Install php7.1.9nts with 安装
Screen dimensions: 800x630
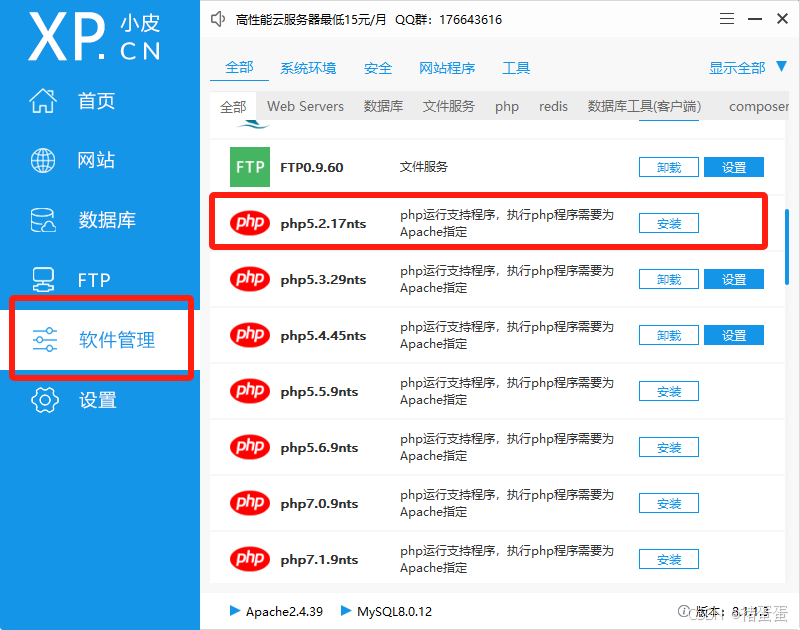pyautogui.click(x=668, y=560)
